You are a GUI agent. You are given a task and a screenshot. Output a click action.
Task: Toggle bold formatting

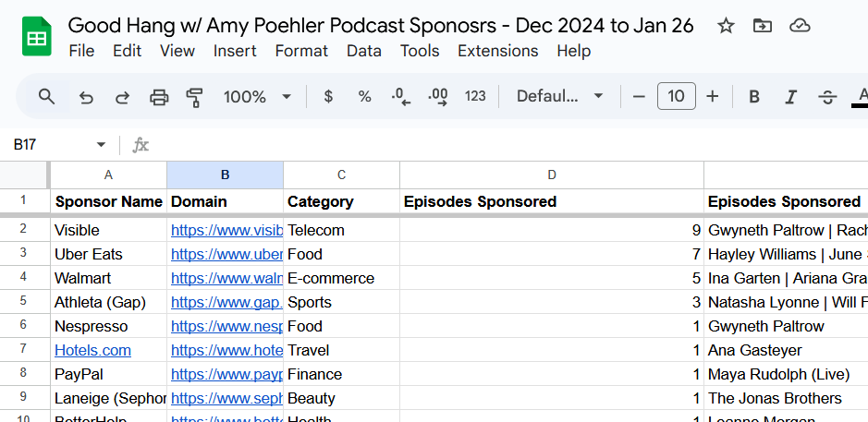click(x=754, y=96)
